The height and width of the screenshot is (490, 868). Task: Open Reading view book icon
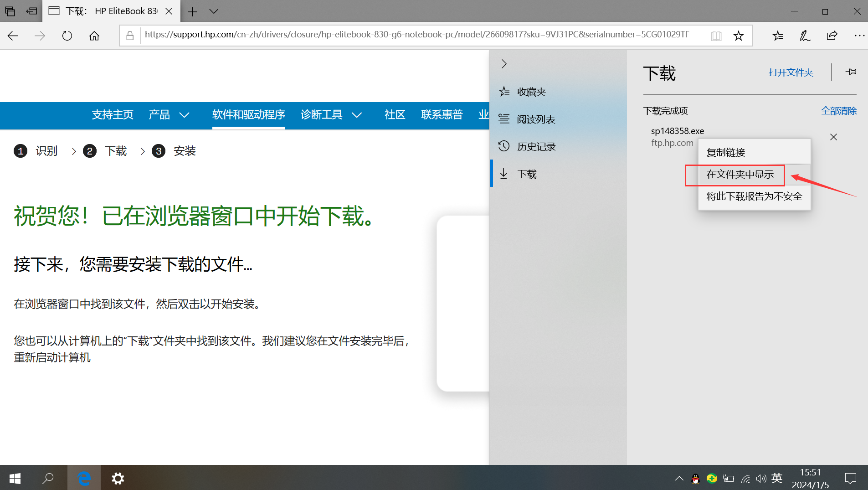[716, 36]
